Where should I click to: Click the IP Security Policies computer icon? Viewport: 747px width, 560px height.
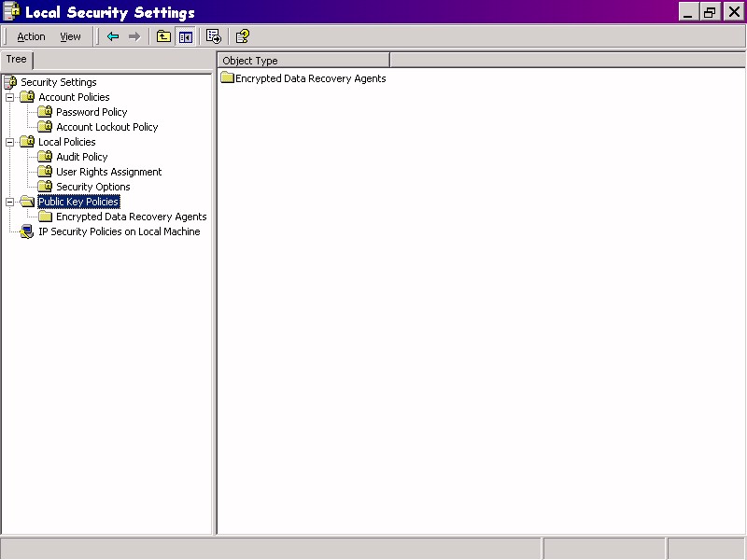click(x=27, y=231)
